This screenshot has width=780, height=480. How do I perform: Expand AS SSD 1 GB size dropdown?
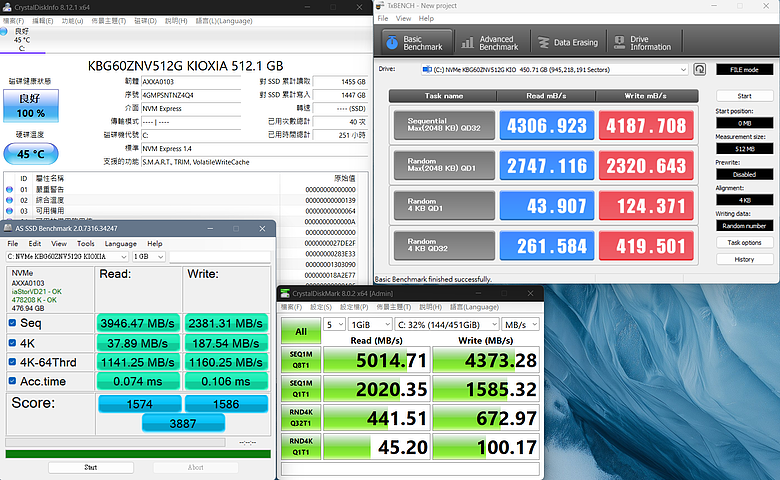pyautogui.click(x=161, y=257)
